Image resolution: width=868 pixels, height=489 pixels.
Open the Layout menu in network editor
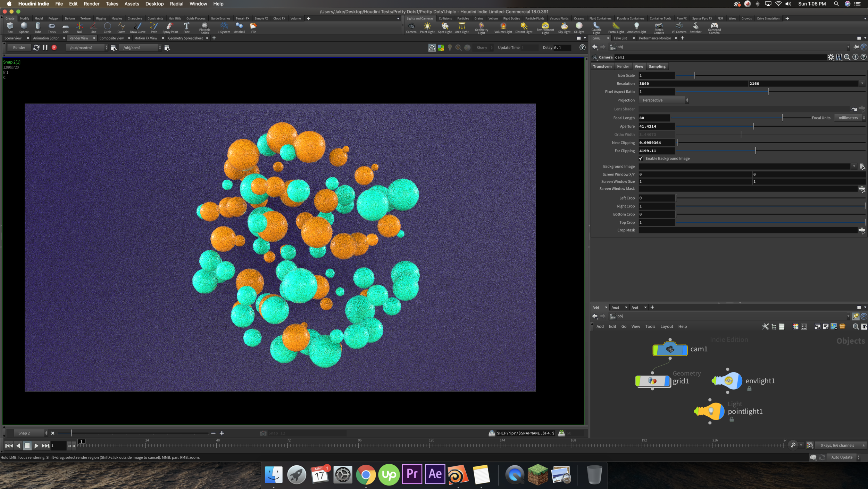click(x=666, y=326)
